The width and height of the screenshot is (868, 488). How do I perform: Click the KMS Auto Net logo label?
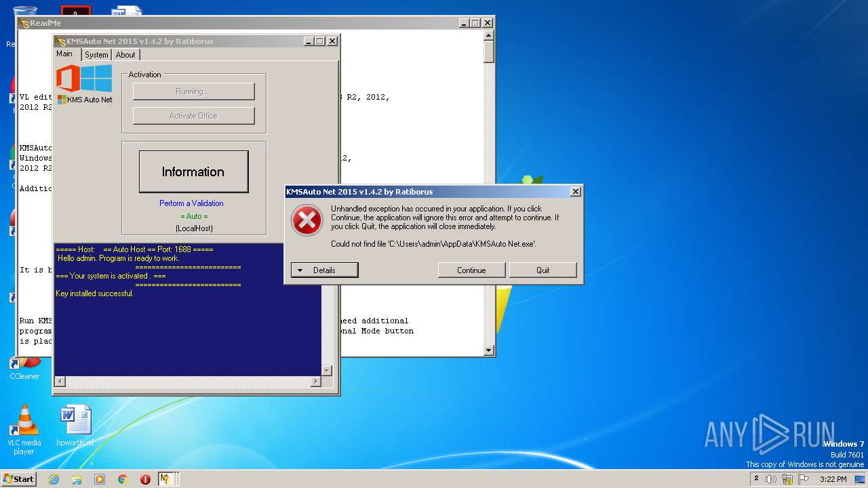[85, 100]
